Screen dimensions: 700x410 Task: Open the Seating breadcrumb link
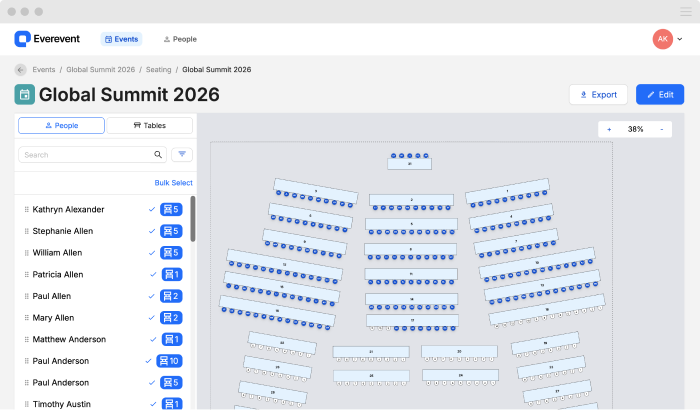(158, 70)
